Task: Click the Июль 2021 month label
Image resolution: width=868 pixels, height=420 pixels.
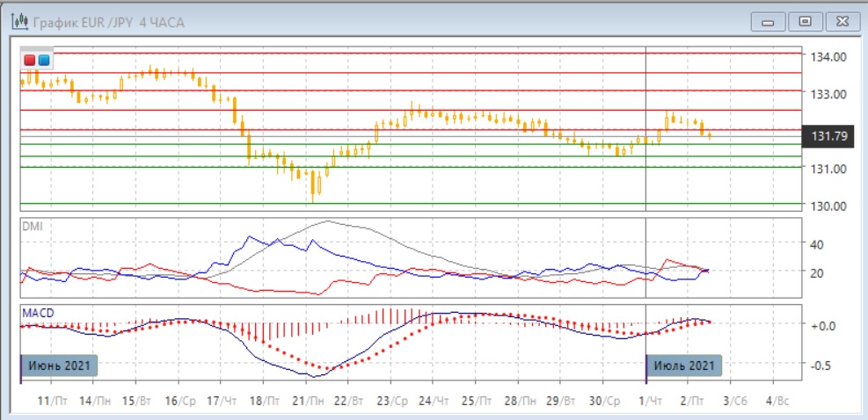Action: point(685,364)
